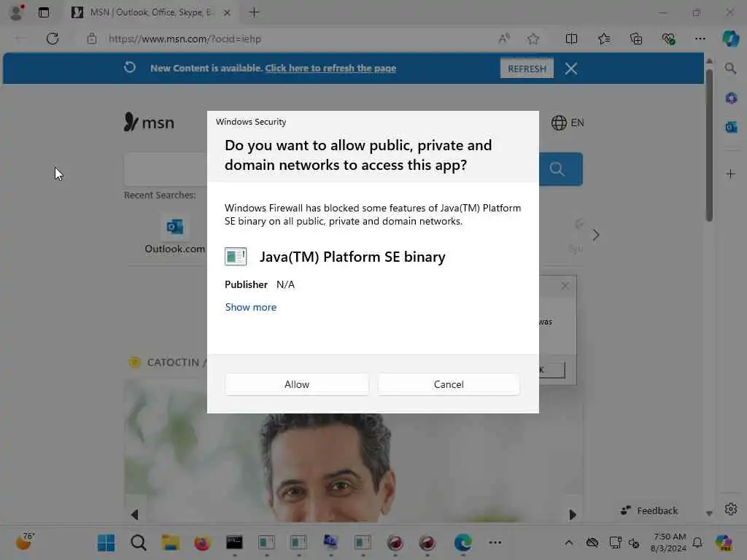
Task: Click the sidebar plus icon to add apps
Action: tap(731, 174)
